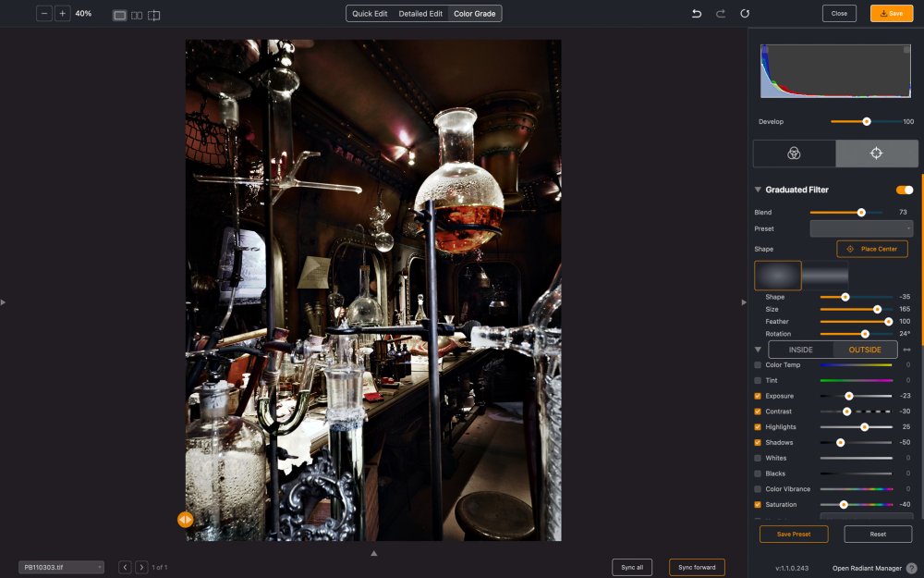Switch to Quick Edit tab
Viewport: 924px width, 578px height.
point(370,14)
